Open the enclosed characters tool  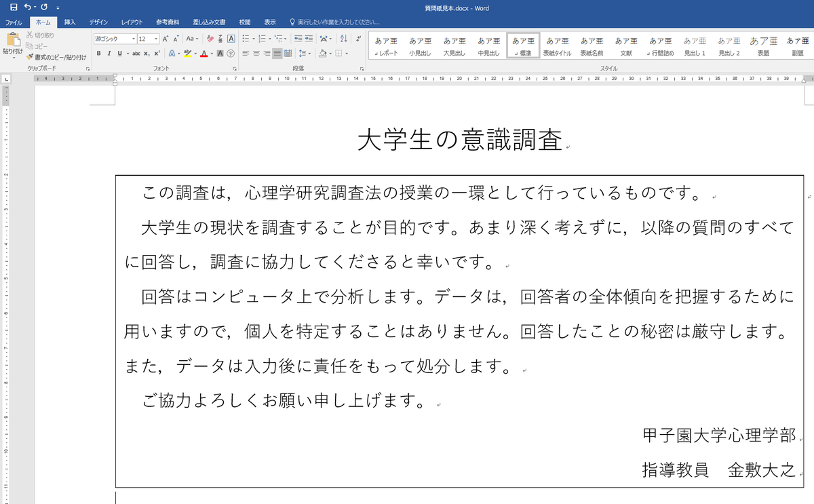(231, 53)
